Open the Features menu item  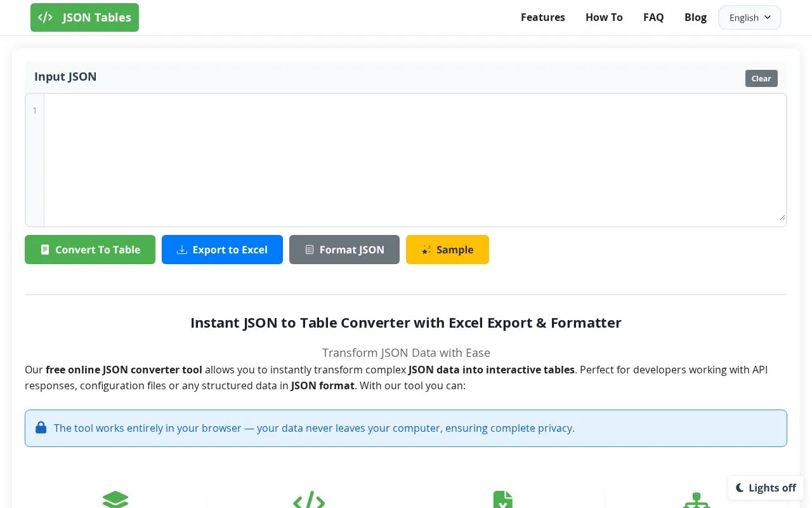pyautogui.click(x=542, y=17)
